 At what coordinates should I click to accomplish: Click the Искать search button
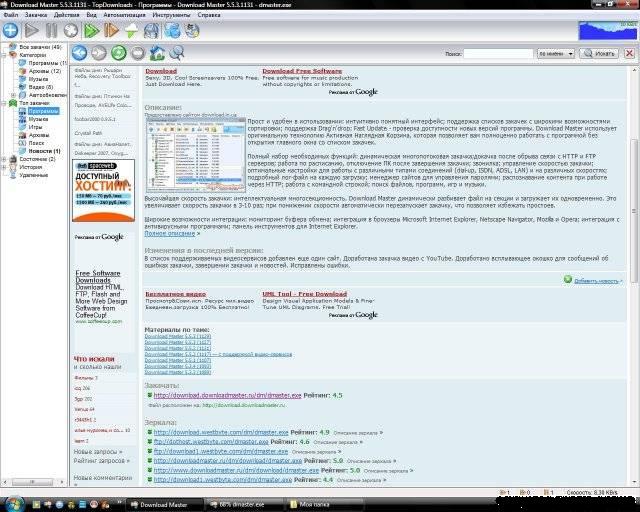tap(598, 50)
